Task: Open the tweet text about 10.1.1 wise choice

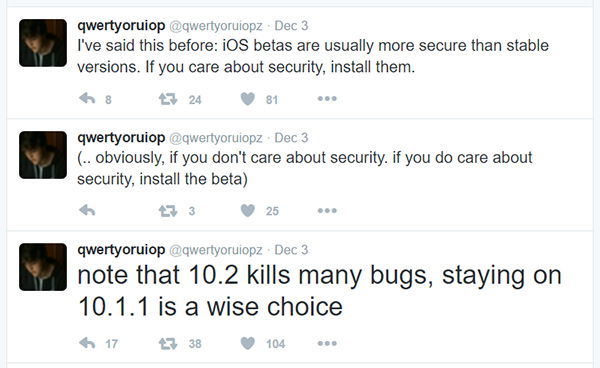Action: point(320,291)
